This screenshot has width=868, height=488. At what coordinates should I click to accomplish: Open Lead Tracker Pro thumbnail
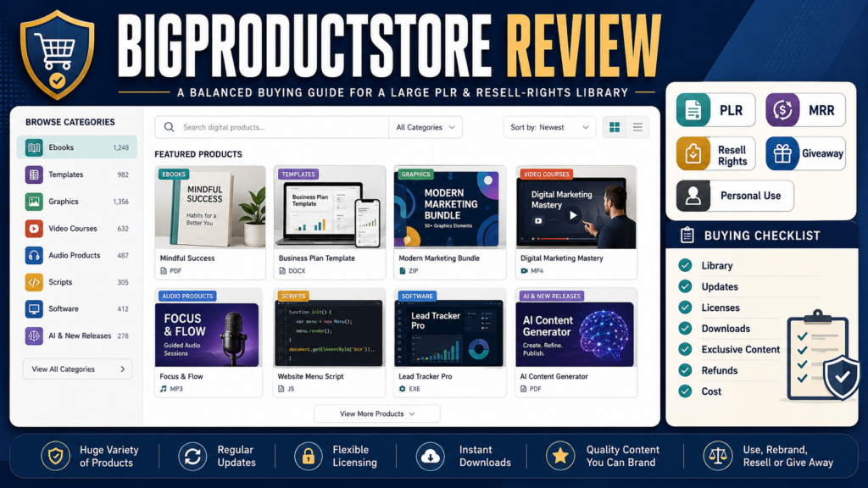(x=449, y=331)
